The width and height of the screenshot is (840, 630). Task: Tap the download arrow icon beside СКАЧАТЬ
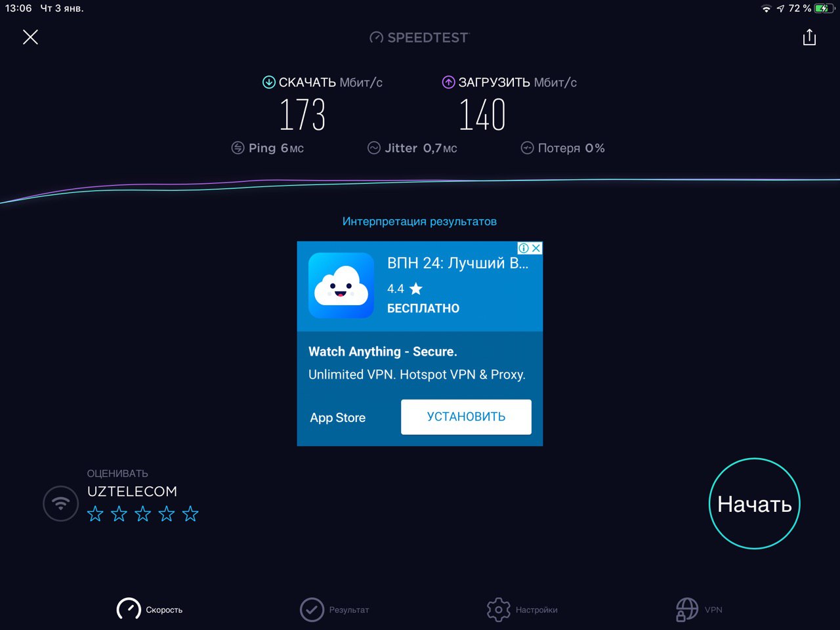(x=268, y=82)
